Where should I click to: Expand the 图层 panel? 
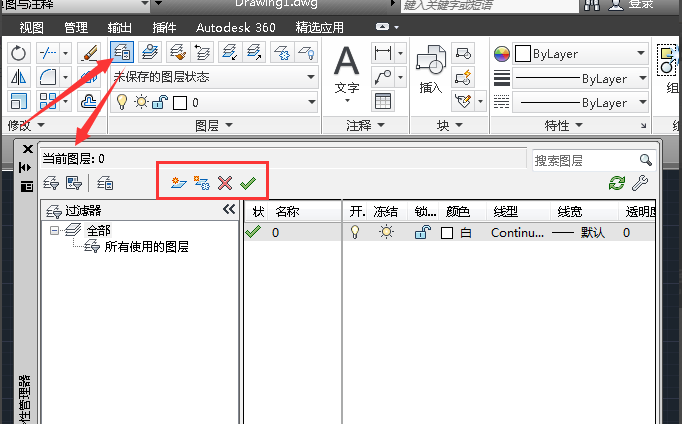pos(214,126)
